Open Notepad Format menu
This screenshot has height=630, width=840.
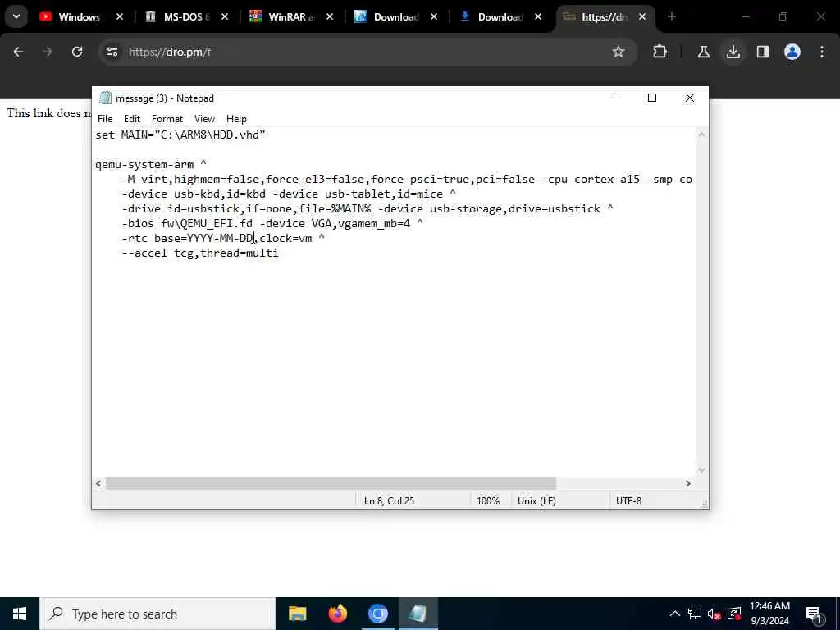pyautogui.click(x=167, y=119)
